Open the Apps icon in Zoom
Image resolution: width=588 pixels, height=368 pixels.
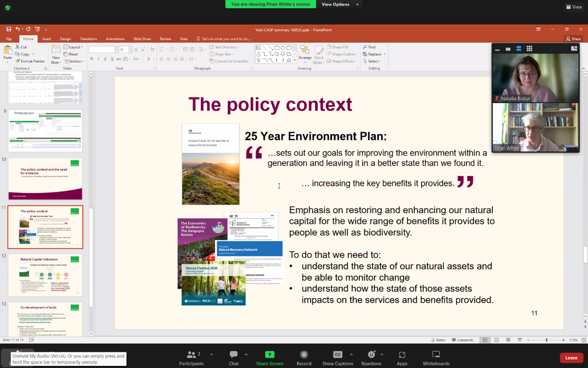pyautogui.click(x=402, y=355)
